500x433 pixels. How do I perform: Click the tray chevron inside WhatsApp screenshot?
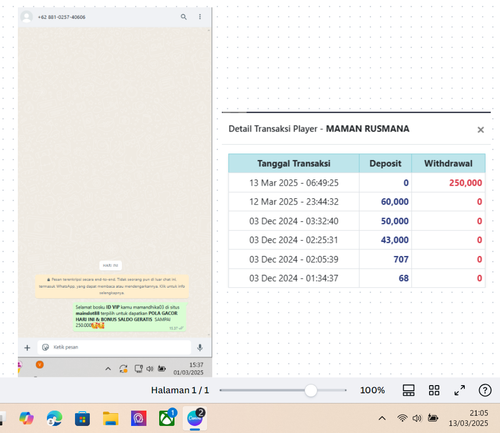pyautogui.click(x=108, y=369)
